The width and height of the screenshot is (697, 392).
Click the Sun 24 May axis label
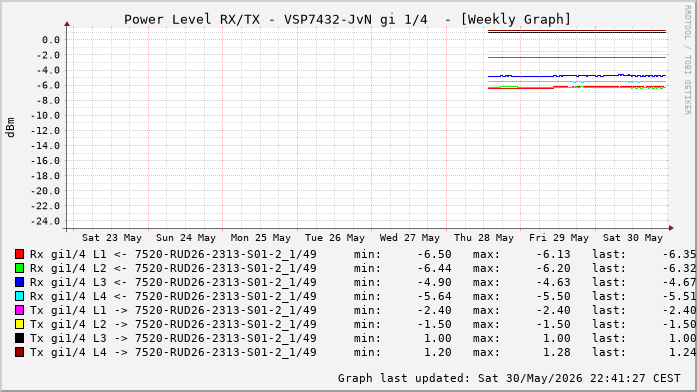click(x=186, y=238)
